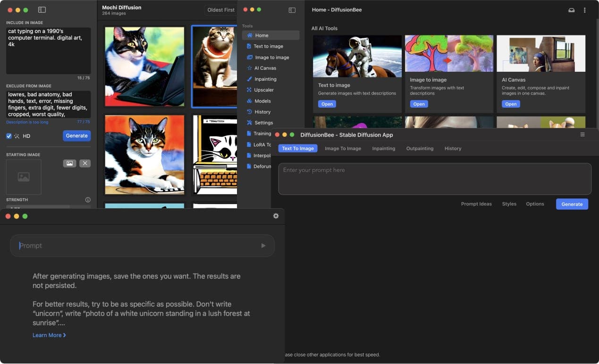
Task: Click the 'Enter your prompt here' text field
Action: click(x=434, y=179)
